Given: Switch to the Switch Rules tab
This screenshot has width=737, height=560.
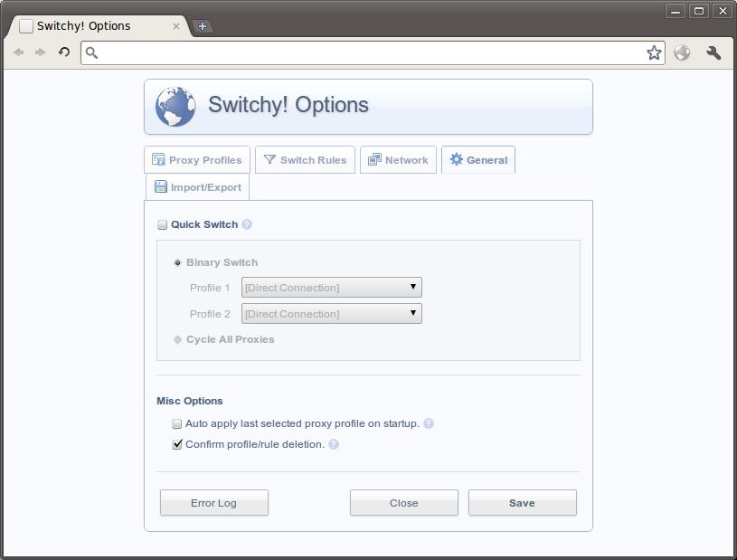Looking at the screenshot, I should (305, 160).
